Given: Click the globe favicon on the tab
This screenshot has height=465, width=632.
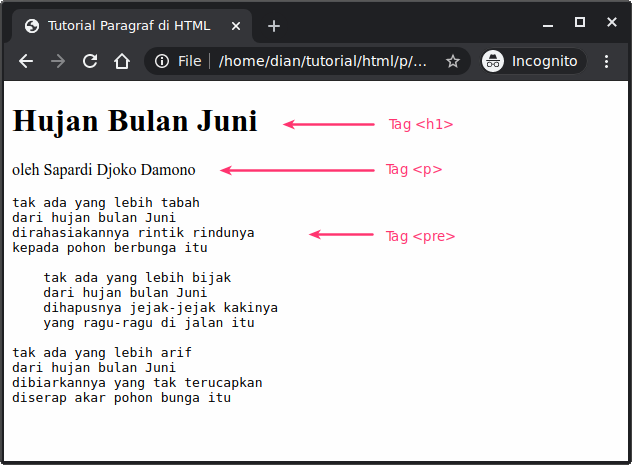Looking at the screenshot, I should point(32,26).
